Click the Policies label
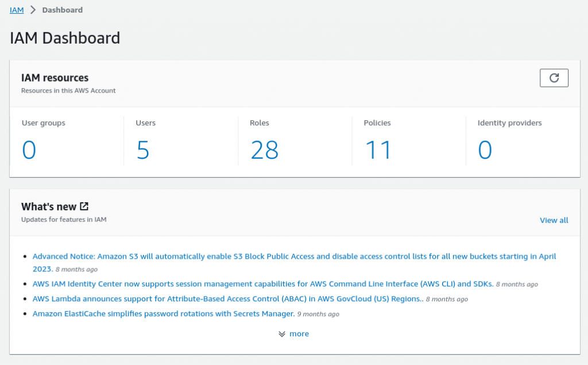The height and width of the screenshot is (365, 588). 377,123
